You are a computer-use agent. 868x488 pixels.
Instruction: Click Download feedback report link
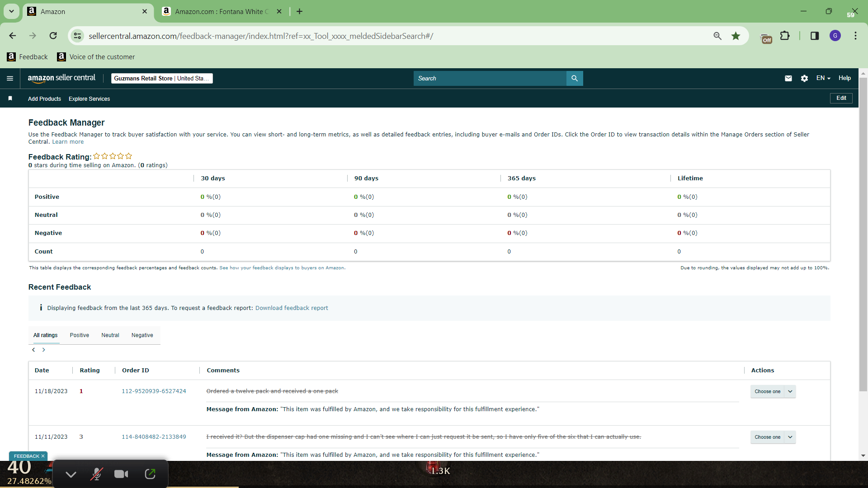coord(292,308)
